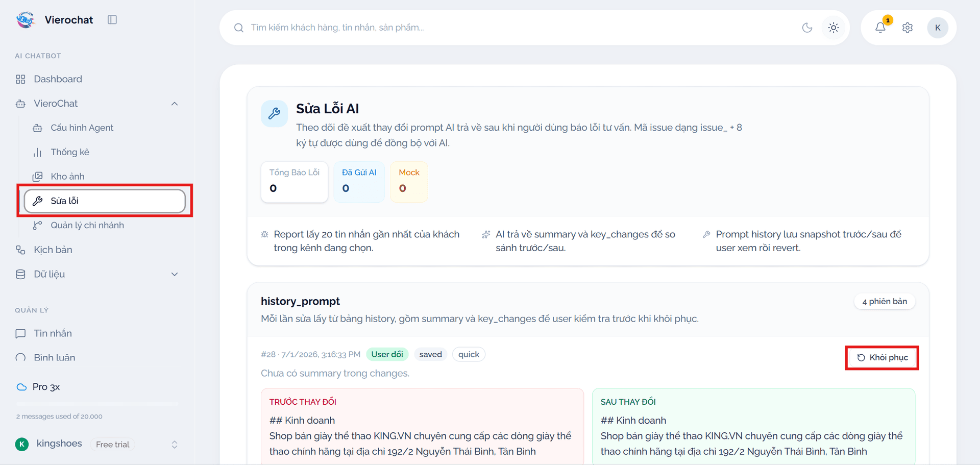Click the search magnifier icon
This screenshot has width=980, height=465.
[x=238, y=28]
